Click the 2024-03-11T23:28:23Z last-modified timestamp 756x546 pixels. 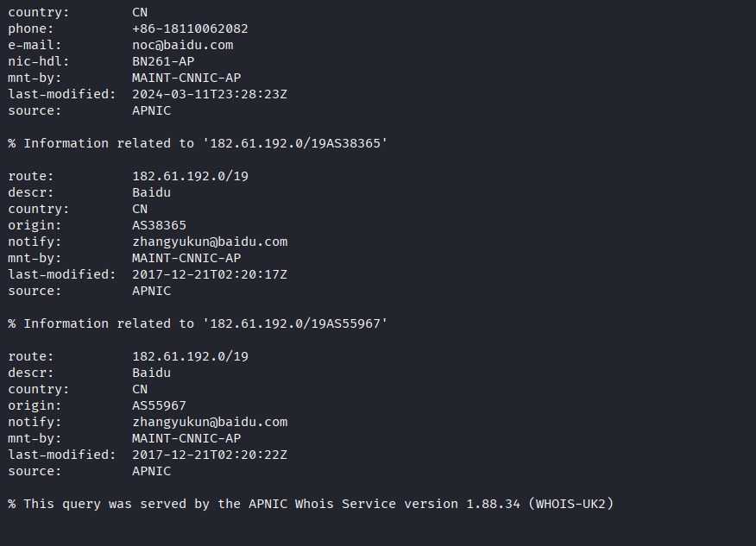click(210, 94)
